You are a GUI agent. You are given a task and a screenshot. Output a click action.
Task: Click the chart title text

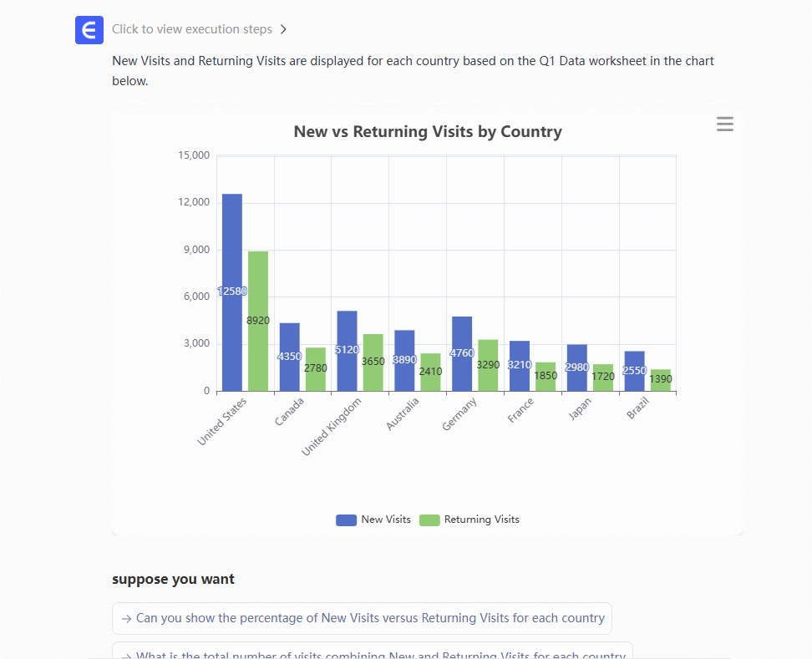pos(428,132)
